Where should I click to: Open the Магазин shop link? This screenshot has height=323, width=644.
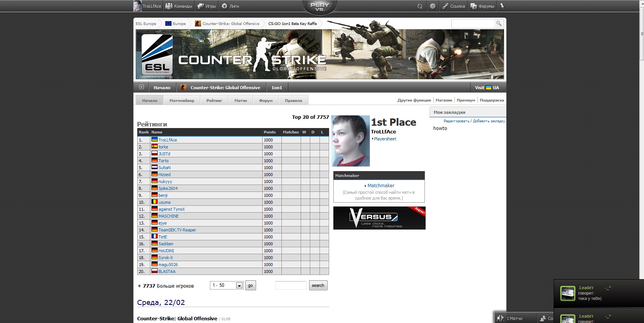[444, 100]
